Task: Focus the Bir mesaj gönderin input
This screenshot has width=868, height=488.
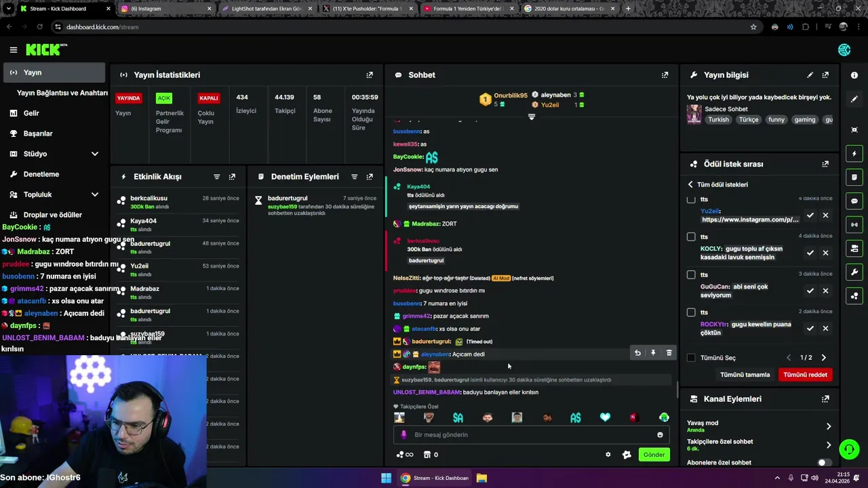Action: point(531,435)
